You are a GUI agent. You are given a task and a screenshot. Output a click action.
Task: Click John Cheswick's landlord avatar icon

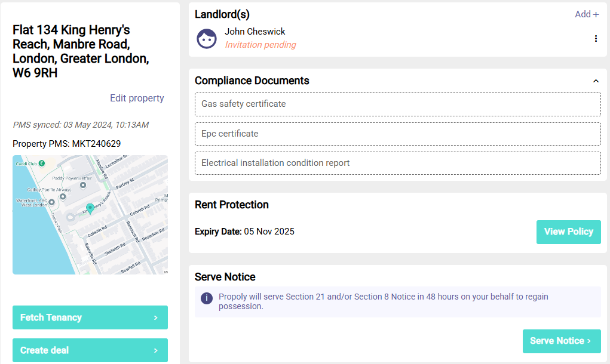point(207,39)
